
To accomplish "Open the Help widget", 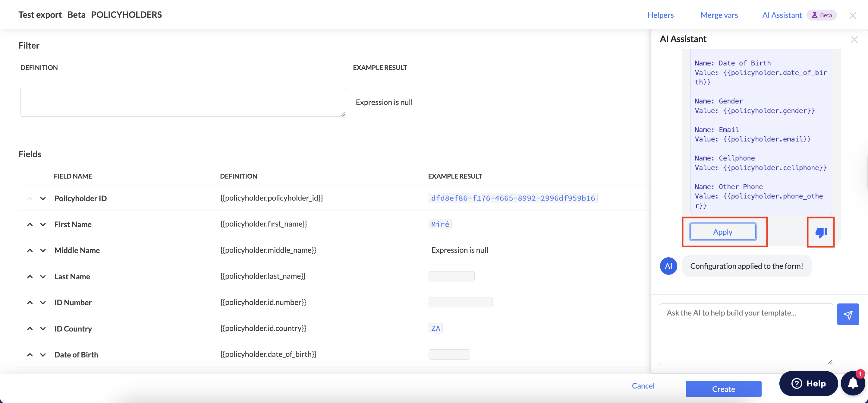I will click(809, 383).
